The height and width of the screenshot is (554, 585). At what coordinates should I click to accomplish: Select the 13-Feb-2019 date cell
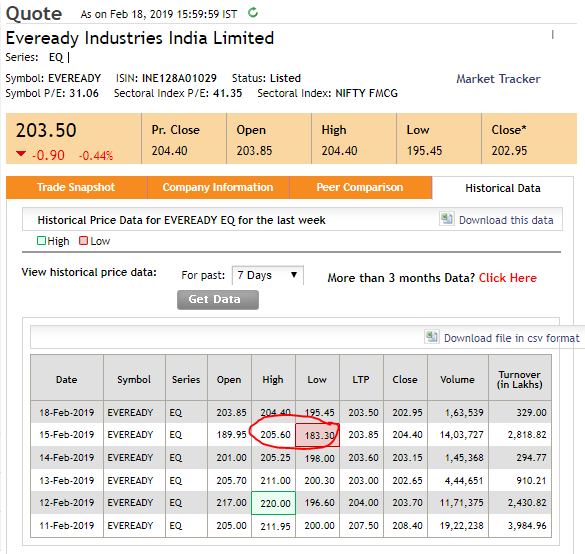point(67,480)
